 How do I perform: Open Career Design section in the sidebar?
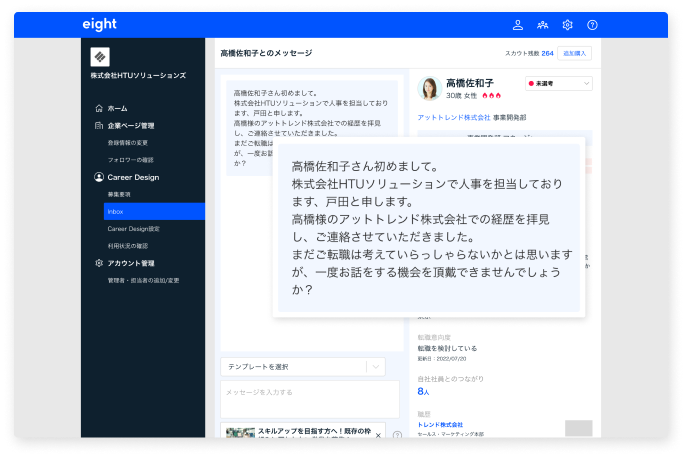133,177
